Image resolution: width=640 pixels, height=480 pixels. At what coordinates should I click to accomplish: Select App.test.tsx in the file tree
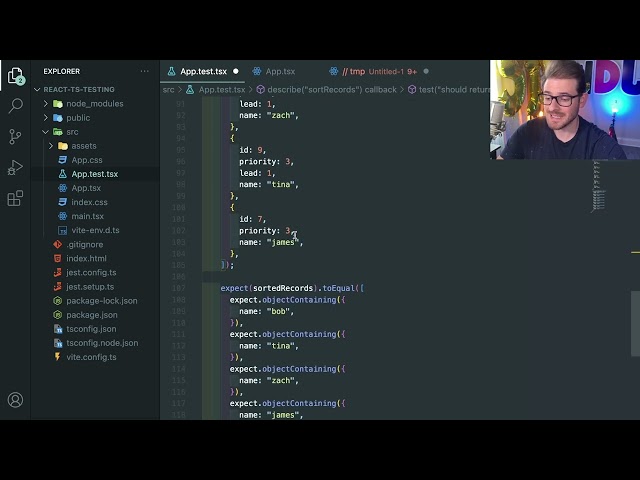tap(95, 174)
